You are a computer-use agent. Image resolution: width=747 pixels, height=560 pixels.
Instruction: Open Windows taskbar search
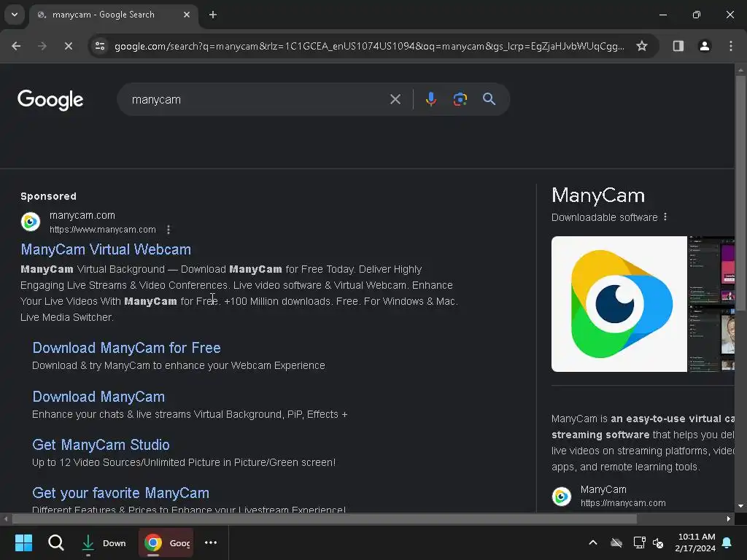click(x=55, y=542)
